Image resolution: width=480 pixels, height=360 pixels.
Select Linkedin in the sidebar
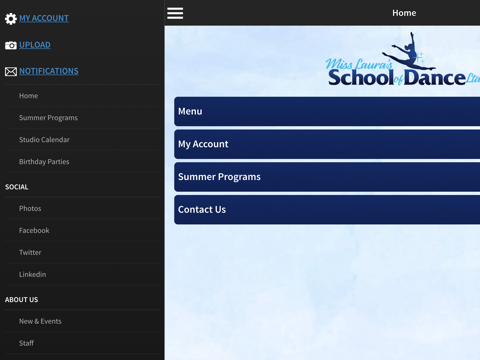(82, 274)
